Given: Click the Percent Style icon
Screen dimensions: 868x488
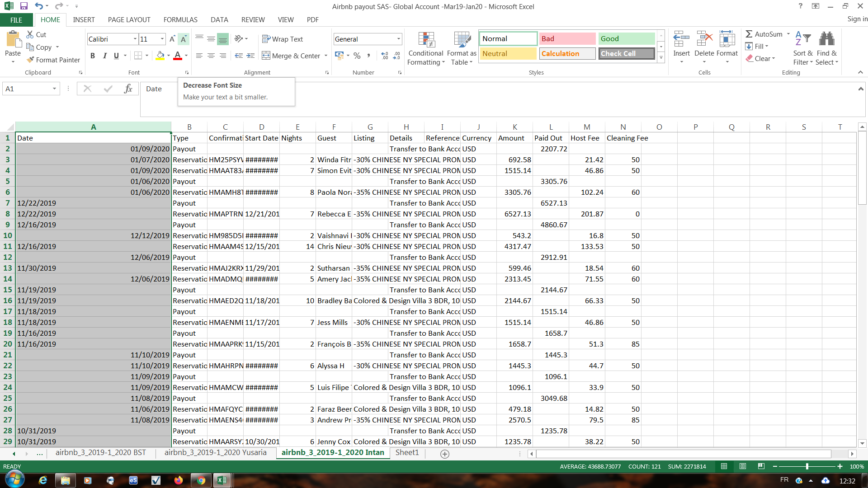Looking at the screenshot, I should [357, 56].
